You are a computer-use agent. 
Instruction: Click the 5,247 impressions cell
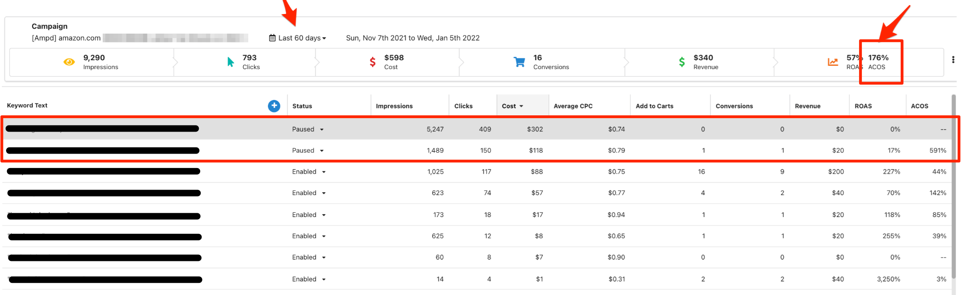click(435, 129)
